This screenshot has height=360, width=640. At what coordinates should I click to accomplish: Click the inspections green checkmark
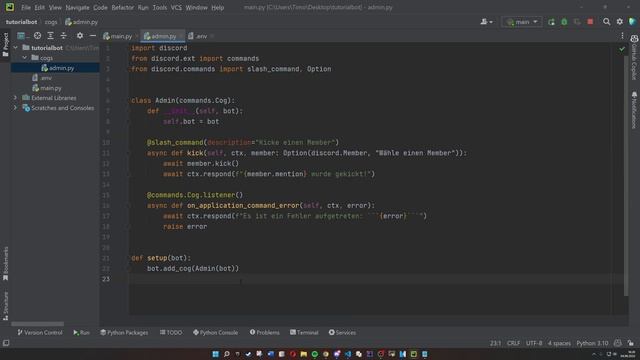click(x=622, y=49)
